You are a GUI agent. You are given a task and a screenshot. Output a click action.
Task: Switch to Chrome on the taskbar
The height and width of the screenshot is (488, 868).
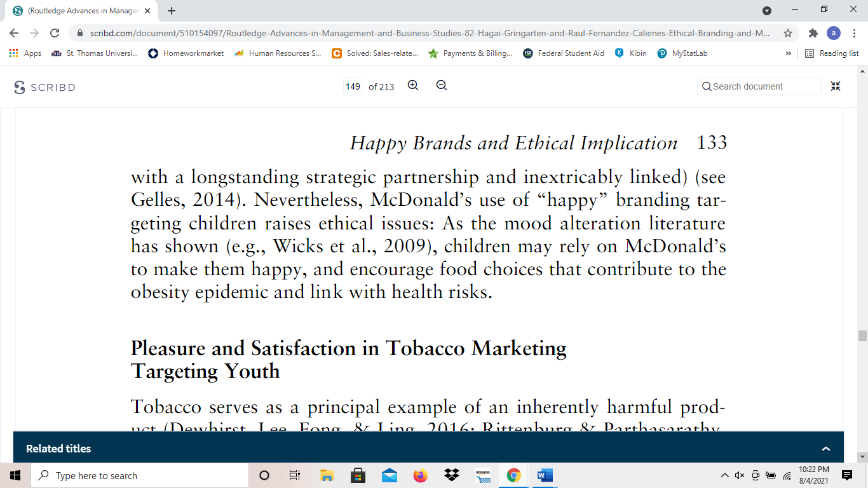pyautogui.click(x=514, y=475)
